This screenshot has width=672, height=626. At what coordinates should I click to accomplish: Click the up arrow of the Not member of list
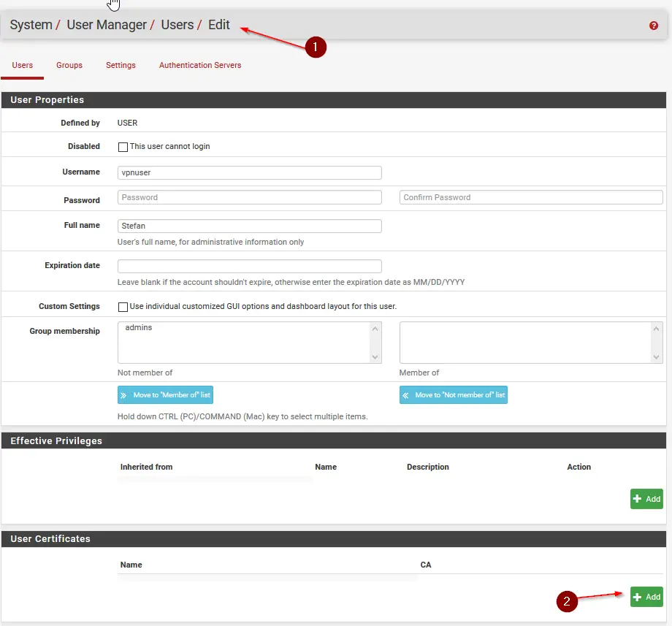[375, 329]
